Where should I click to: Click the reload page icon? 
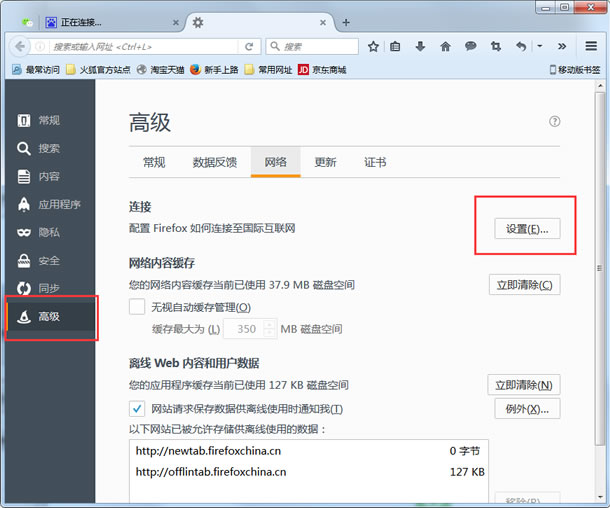click(x=249, y=46)
